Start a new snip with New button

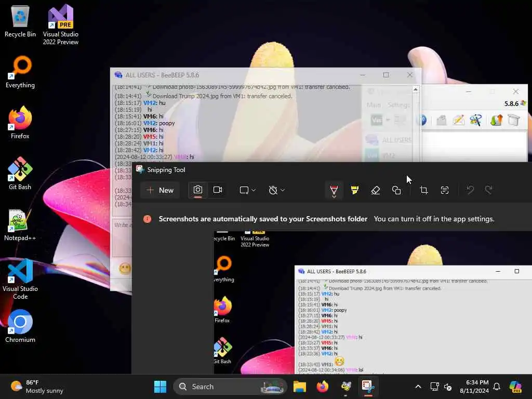(160, 190)
